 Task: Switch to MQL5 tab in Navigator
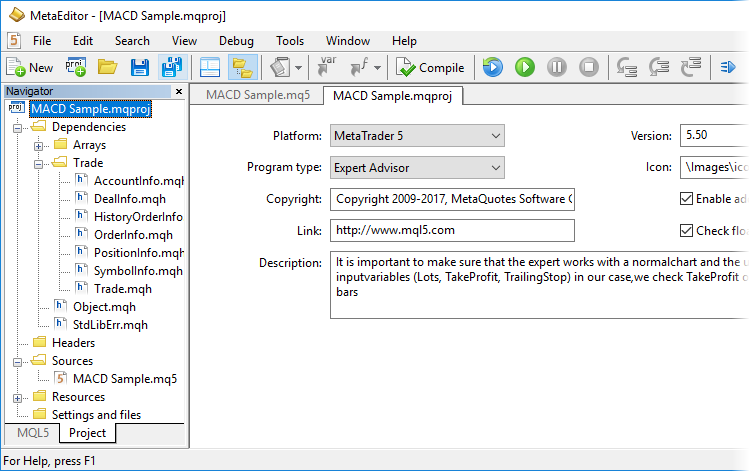point(32,433)
